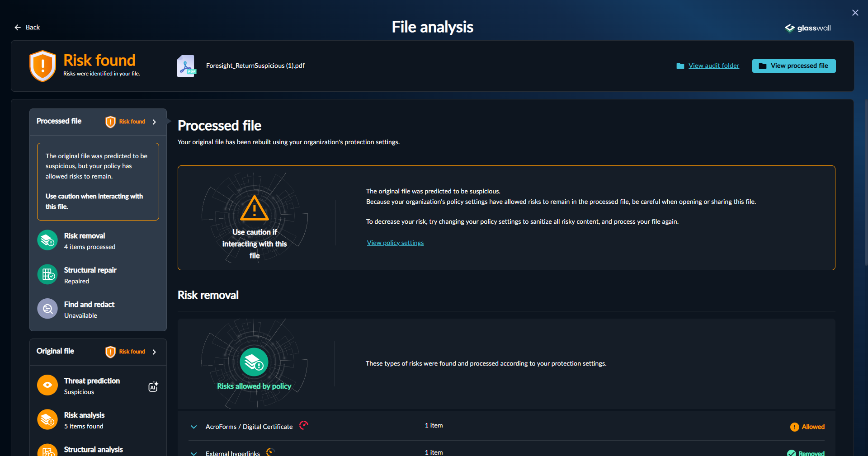Click the PDF file type icon
The image size is (868, 456).
coord(187,66)
